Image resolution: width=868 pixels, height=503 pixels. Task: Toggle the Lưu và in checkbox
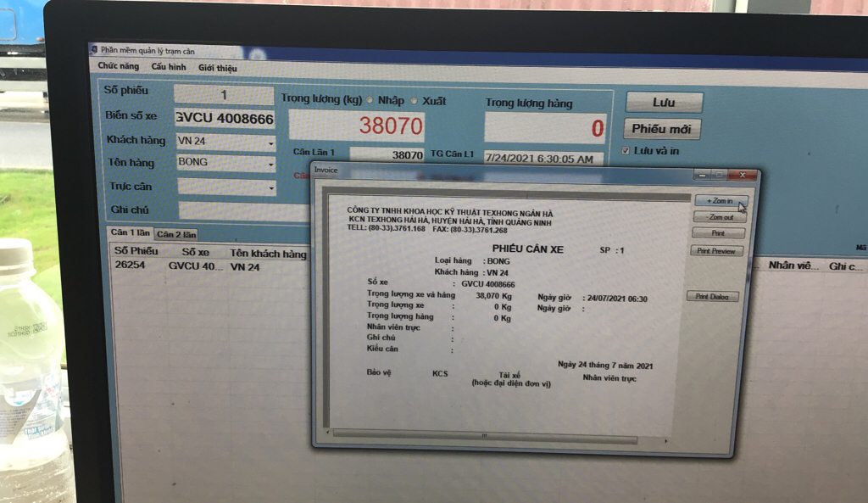pos(626,151)
